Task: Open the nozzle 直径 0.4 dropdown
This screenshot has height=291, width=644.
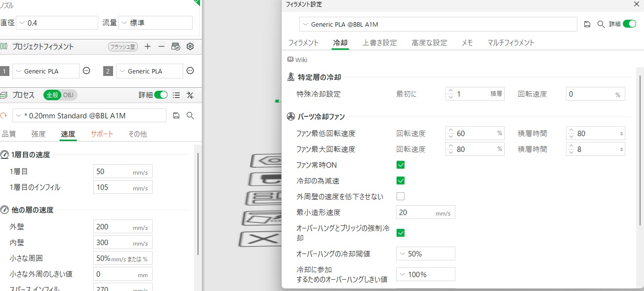Action: 57,23
